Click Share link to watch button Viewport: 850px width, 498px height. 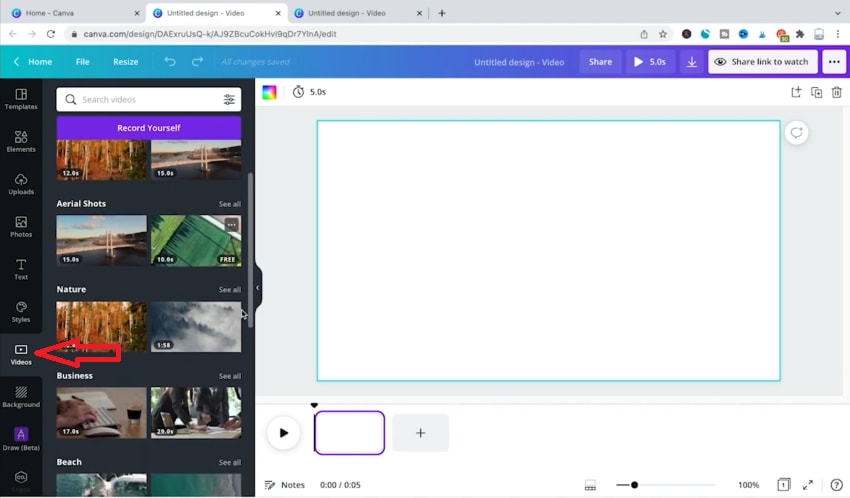point(763,62)
